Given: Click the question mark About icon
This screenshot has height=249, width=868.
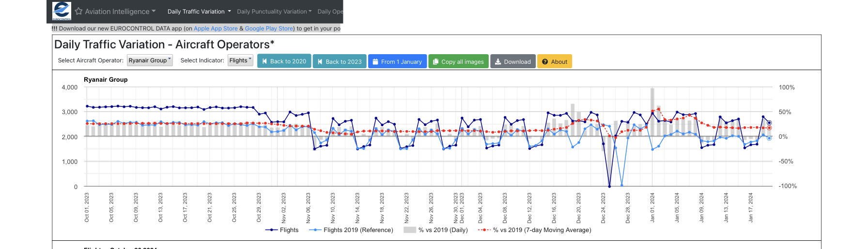Looking at the screenshot, I should [545, 62].
